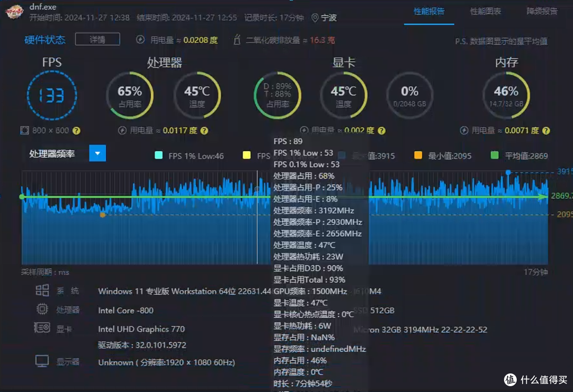Click the yellow FPS legend swatch
Screen dimensions: 573x392
click(x=247, y=155)
